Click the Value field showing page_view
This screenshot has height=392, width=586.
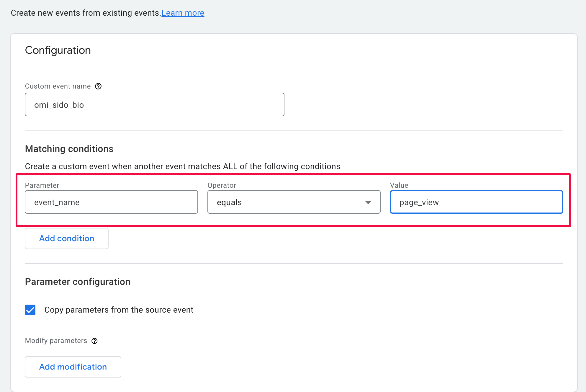pos(476,202)
